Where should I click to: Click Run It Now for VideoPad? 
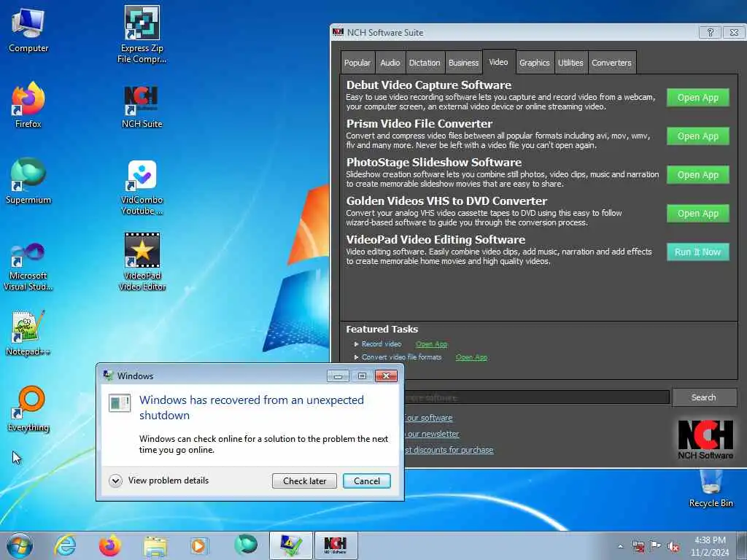pyautogui.click(x=697, y=252)
